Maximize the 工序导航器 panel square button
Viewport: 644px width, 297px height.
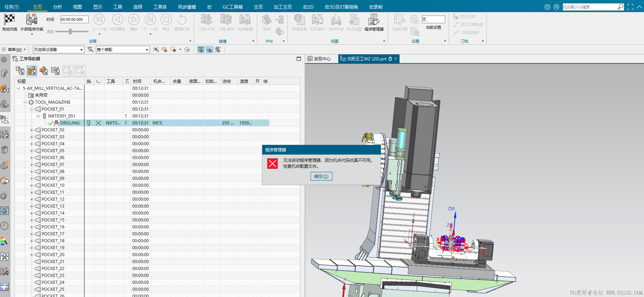pos(299,59)
